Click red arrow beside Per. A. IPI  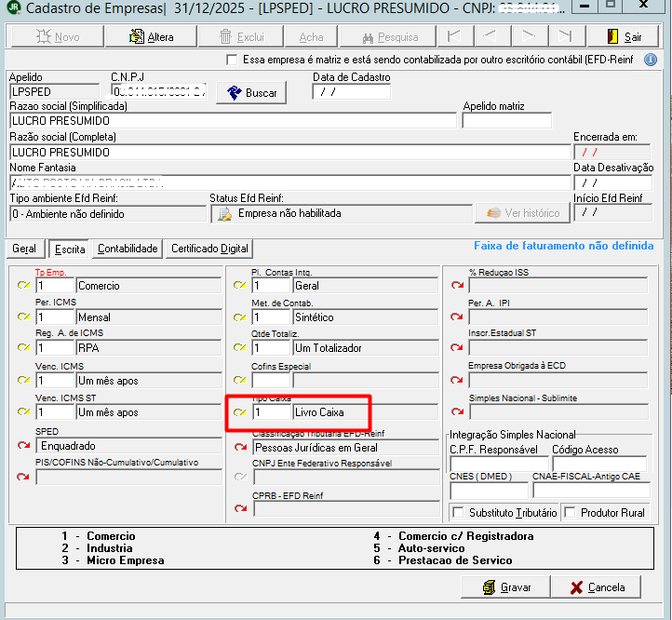[x=457, y=317]
